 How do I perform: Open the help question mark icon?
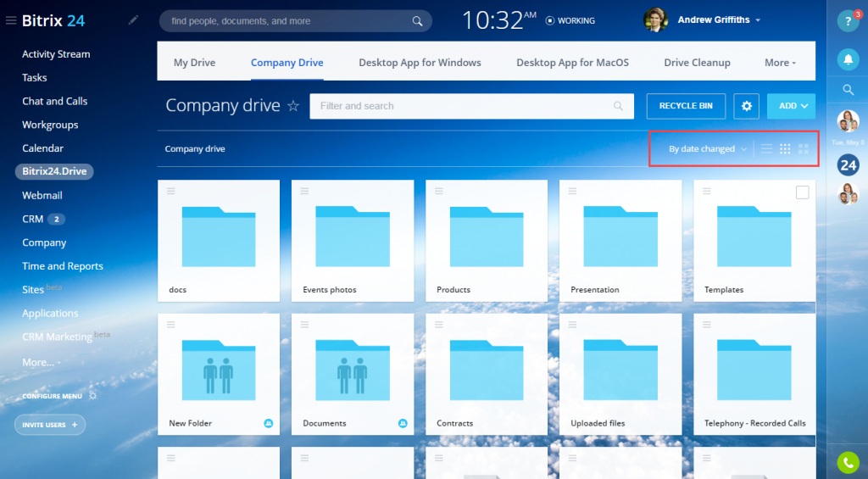coord(848,21)
